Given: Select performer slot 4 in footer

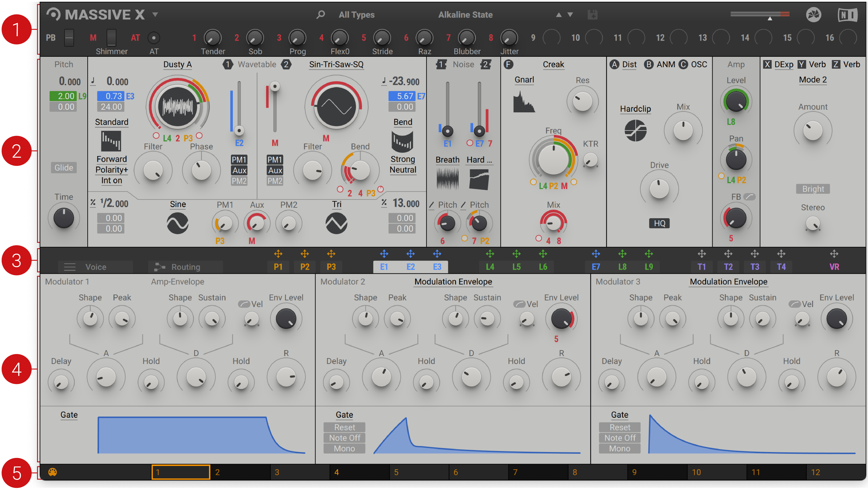Looking at the screenshot, I should pyautogui.click(x=359, y=472).
